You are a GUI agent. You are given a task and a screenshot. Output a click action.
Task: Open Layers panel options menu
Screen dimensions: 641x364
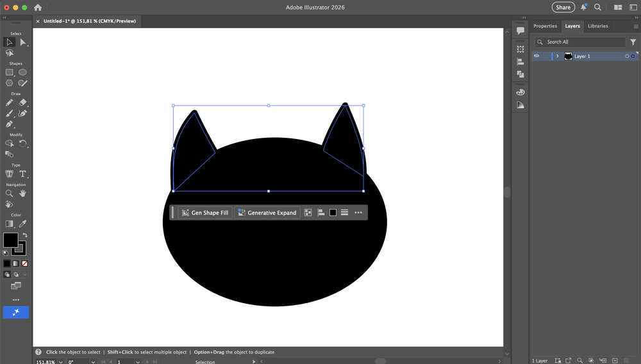click(x=636, y=26)
